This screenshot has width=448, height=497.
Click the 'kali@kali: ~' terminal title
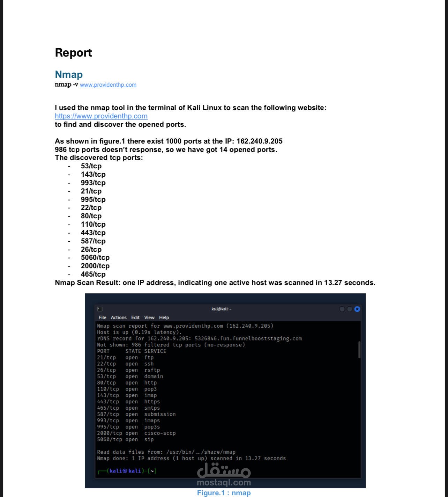pyautogui.click(x=222, y=309)
